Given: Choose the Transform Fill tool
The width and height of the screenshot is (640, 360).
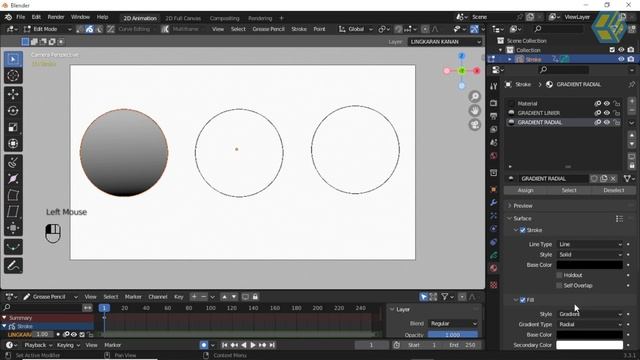Looking at the screenshot, I should tap(13, 228).
